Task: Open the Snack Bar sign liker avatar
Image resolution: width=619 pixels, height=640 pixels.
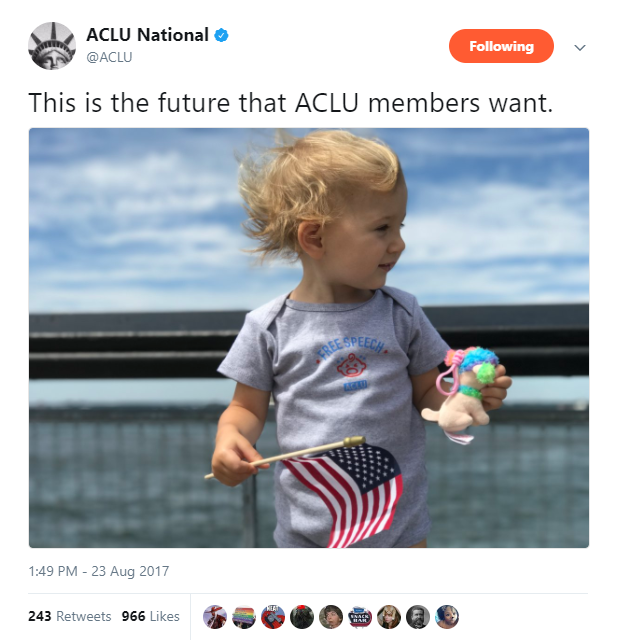Action: pos(360,617)
